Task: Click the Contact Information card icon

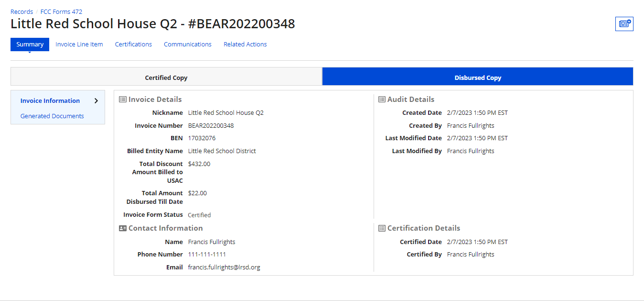Action: 123,228
